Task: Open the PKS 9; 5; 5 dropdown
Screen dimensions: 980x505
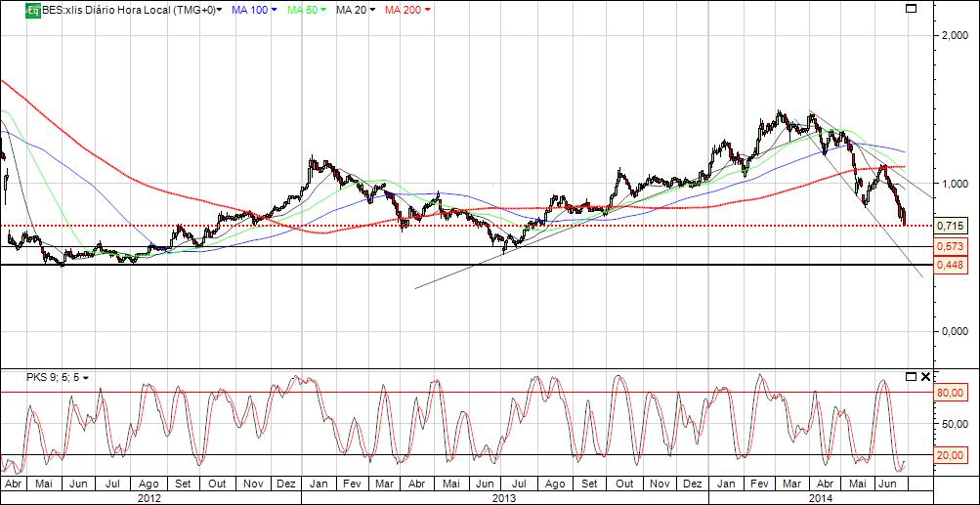Action: click(x=86, y=378)
